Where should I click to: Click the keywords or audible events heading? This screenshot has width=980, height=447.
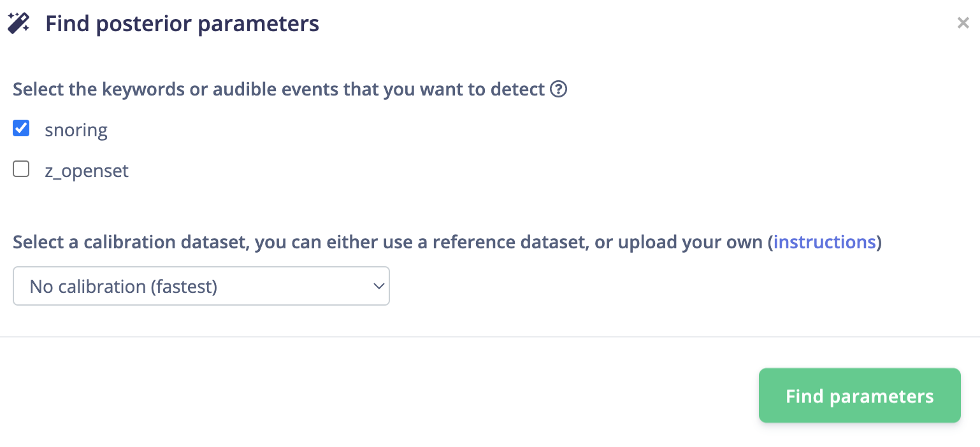pos(279,89)
